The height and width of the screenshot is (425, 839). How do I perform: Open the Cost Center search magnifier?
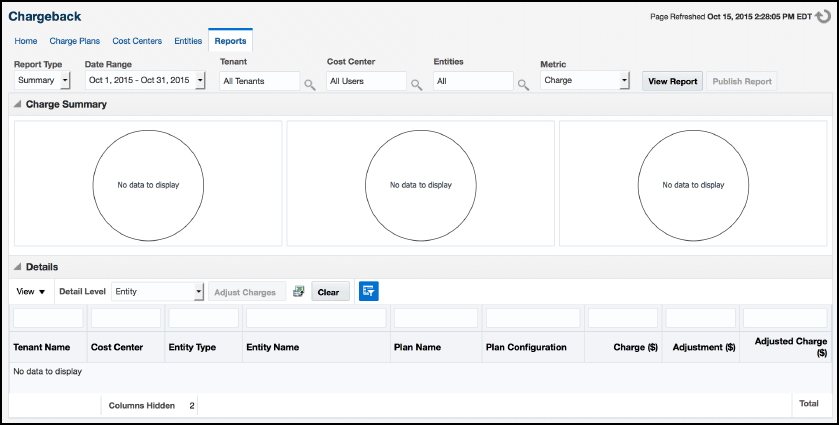pos(416,85)
